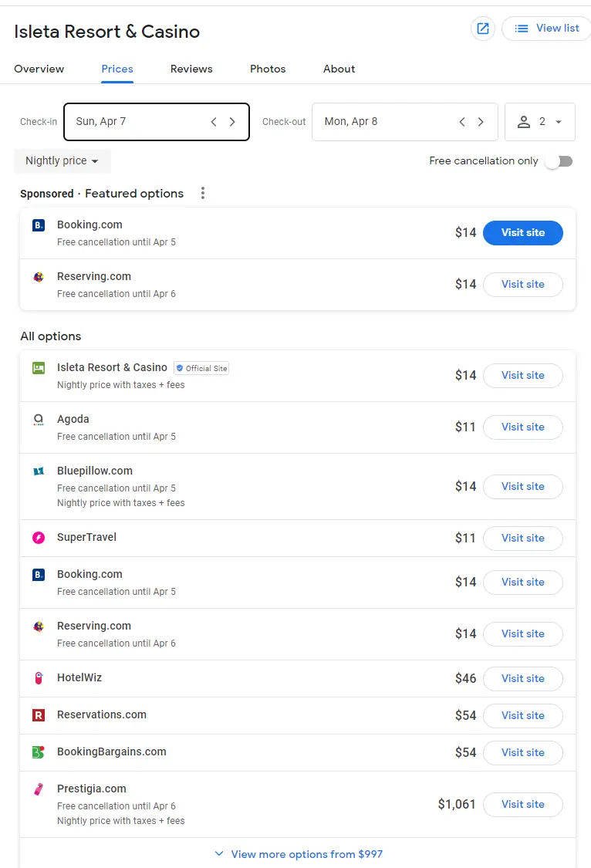This screenshot has width=591, height=868.
Task: Open the Nightly price dropdown
Action: [x=62, y=161]
